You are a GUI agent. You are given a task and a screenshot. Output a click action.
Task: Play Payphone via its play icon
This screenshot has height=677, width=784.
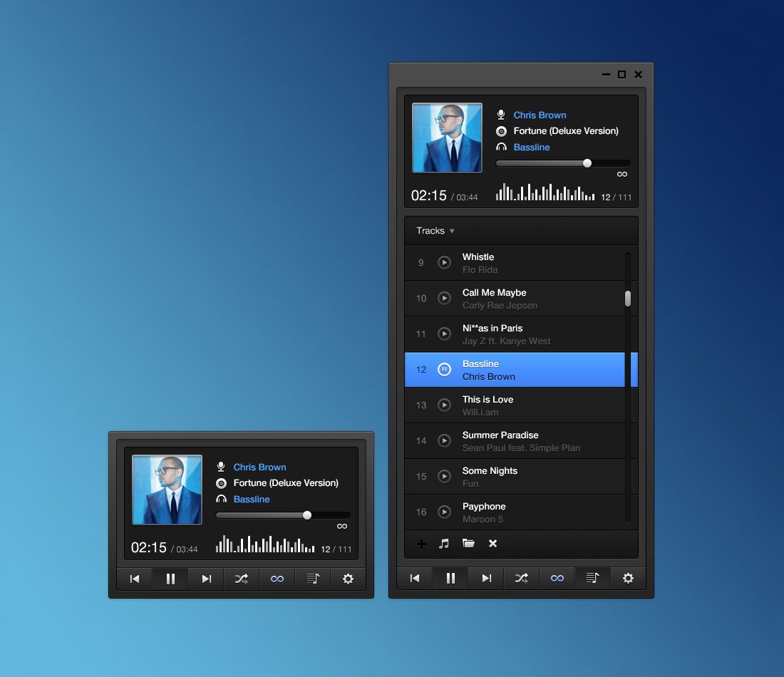[x=444, y=512]
